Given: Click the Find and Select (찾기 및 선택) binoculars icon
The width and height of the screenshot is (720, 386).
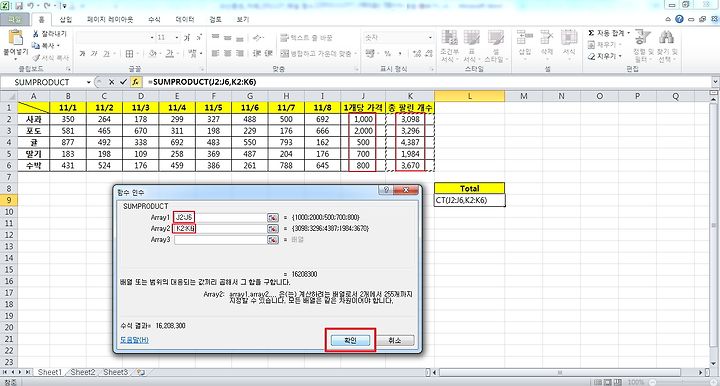Looking at the screenshot, I should tap(666, 38).
